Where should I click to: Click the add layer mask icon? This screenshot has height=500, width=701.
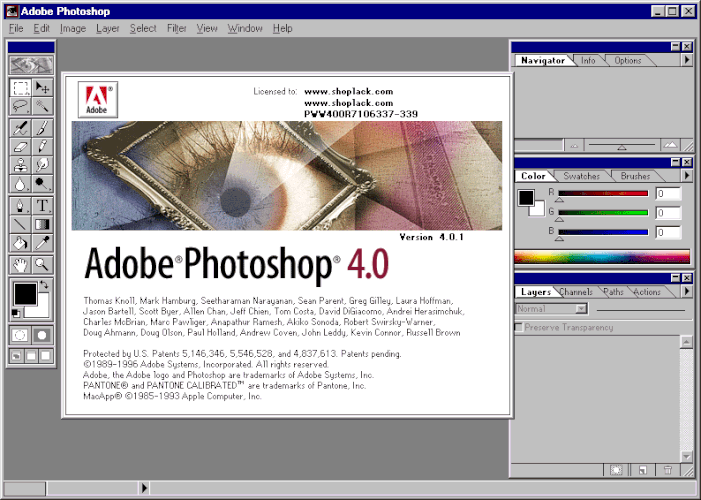point(616,470)
